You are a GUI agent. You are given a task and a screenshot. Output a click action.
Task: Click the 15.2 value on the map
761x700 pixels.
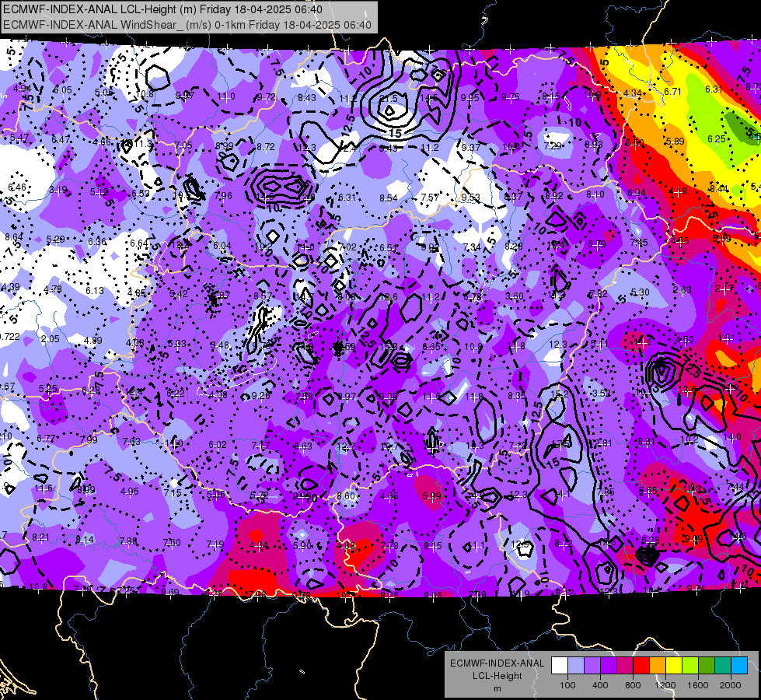559,394
